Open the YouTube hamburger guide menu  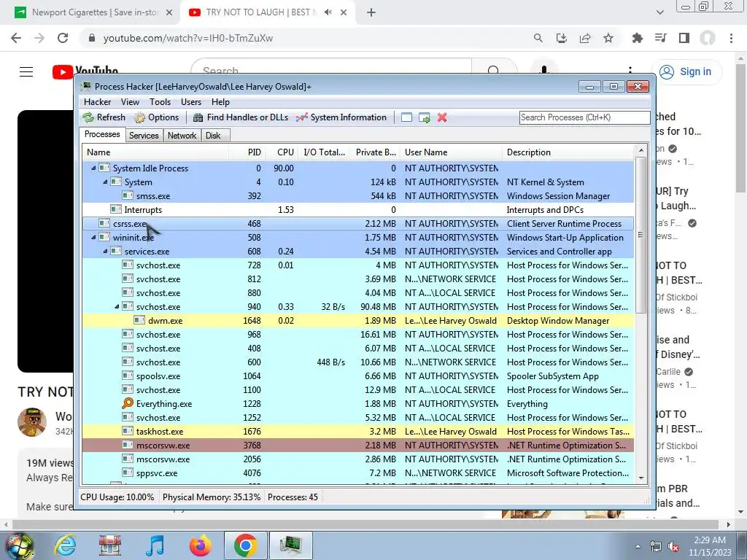coord(26,72)
